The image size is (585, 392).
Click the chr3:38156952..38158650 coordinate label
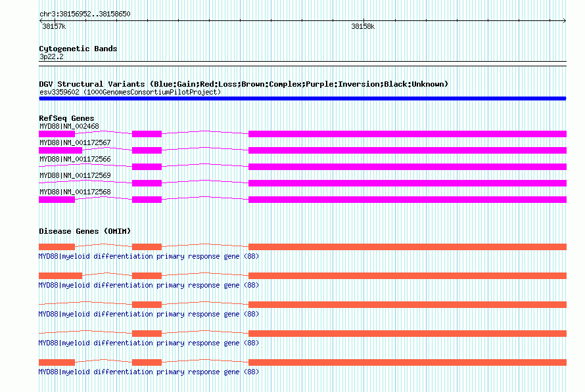click(85, 14)
